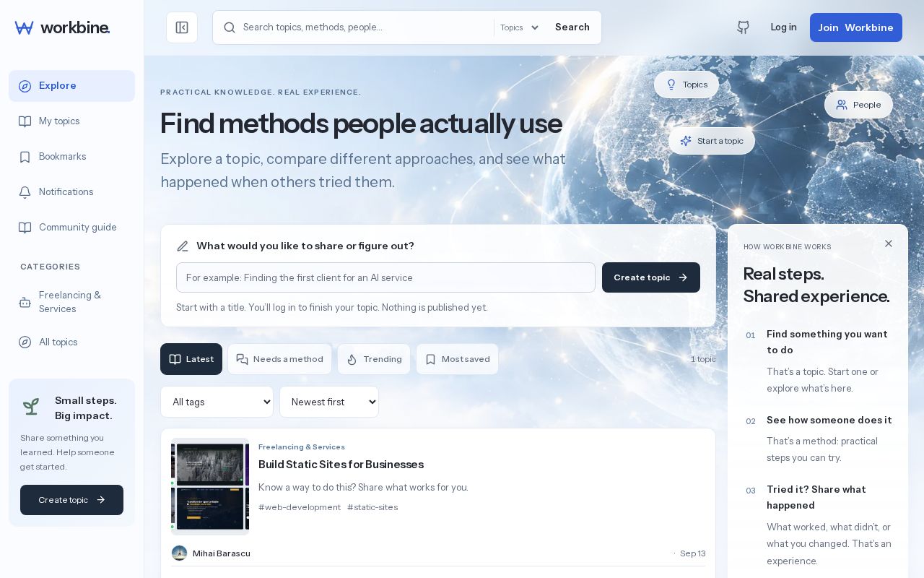Viewport: 924px width, 578px height.
Task: Open the All tags filter dropdown
Action: coord(217,402)
